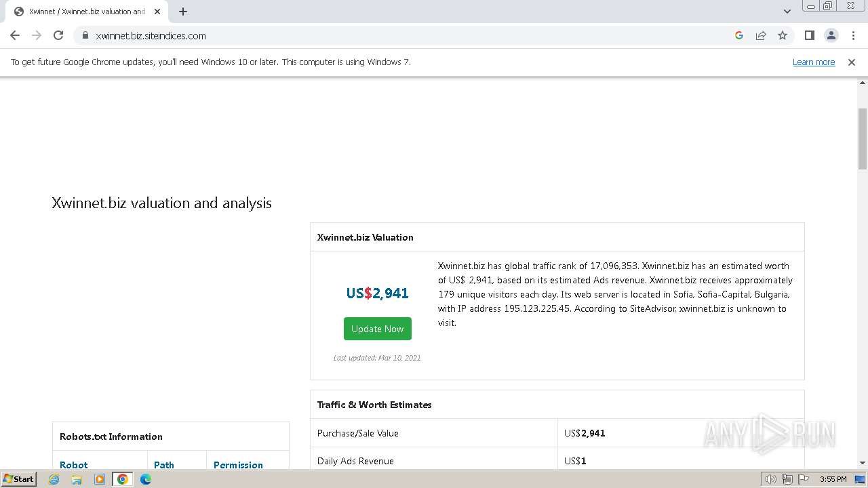
Task: Select the Daily Ads Revenue row label
Action: pyautogui.click(x=355, y=461)
